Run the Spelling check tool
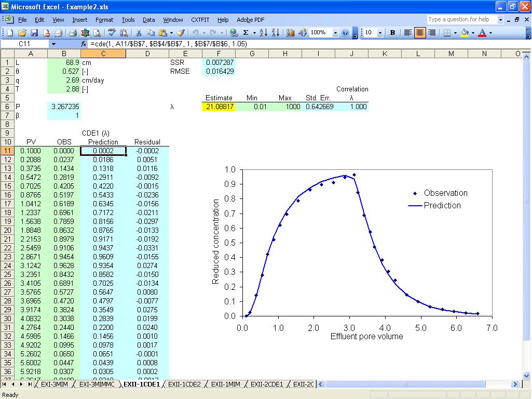The width and height of the screenshot is (532, 399). pos(111,33)
